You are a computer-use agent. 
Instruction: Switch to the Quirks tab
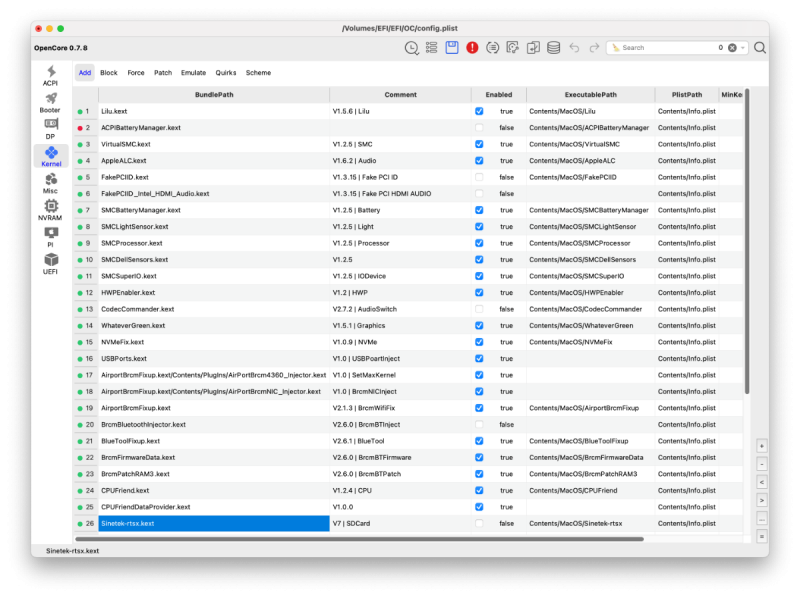(x=226, y=73)
